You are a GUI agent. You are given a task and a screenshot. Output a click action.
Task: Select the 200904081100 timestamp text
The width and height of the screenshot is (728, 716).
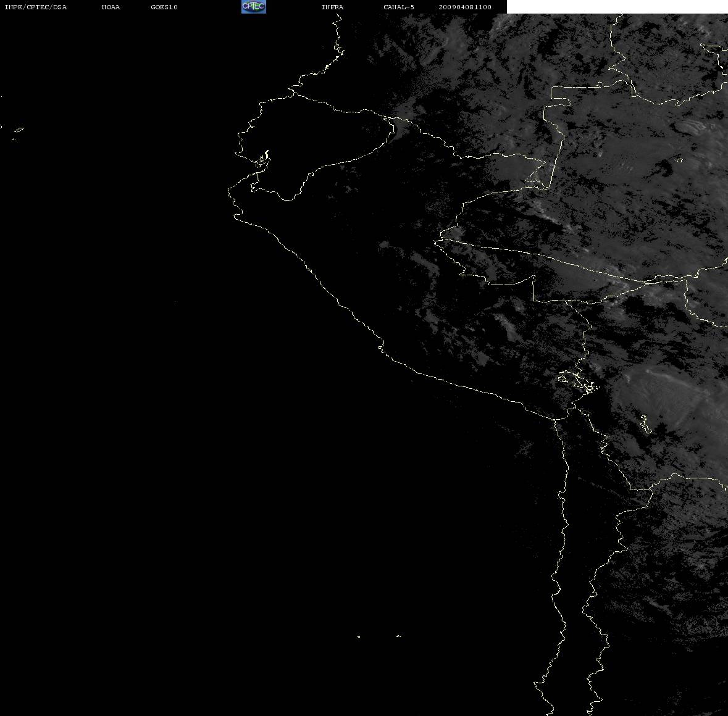[x=465, y=7]
